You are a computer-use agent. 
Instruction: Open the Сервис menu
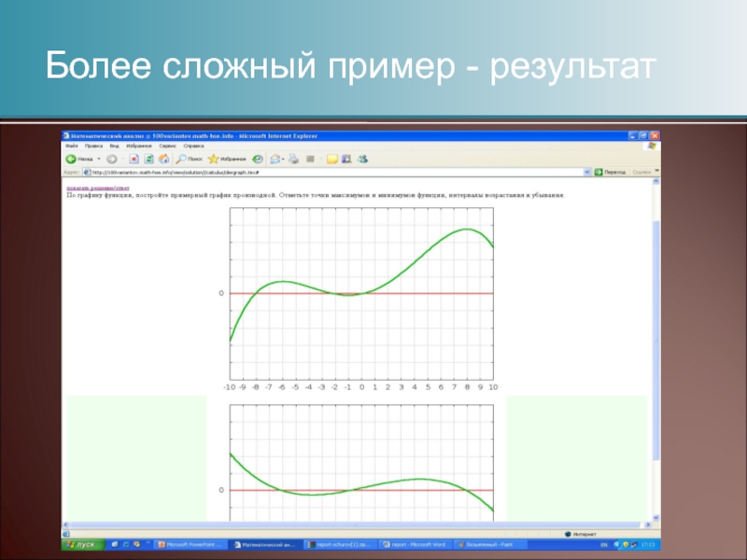coord(168,147)
